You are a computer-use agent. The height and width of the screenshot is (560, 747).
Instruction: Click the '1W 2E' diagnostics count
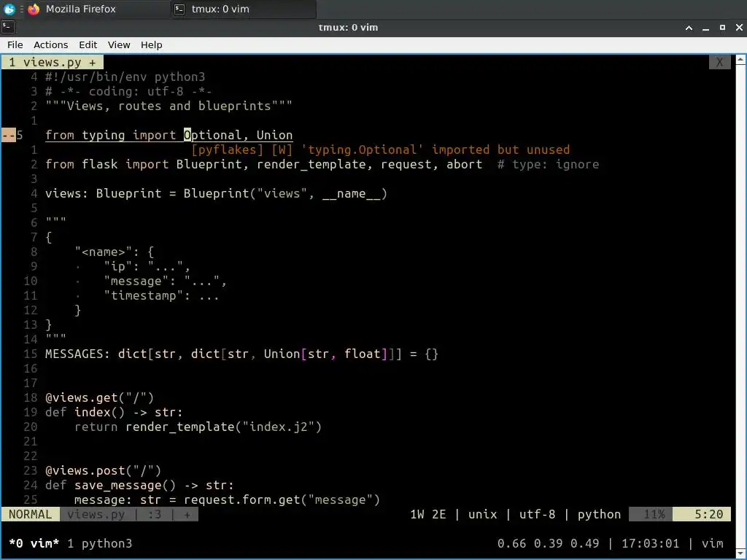[x=427, y=514]
